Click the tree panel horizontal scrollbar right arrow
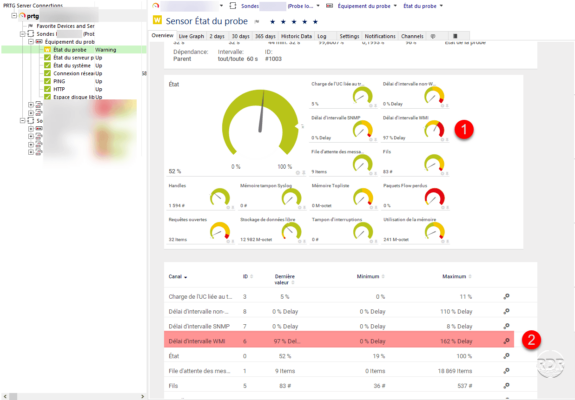This screenshot has height=400, width=575. [143, 396]
